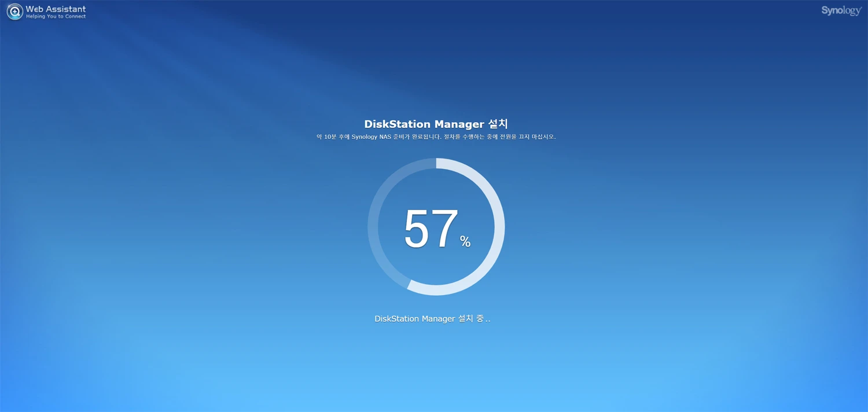
Task: Click the word "Manager" in the heading
Action: pyautogui.click(x=459, y=124)
